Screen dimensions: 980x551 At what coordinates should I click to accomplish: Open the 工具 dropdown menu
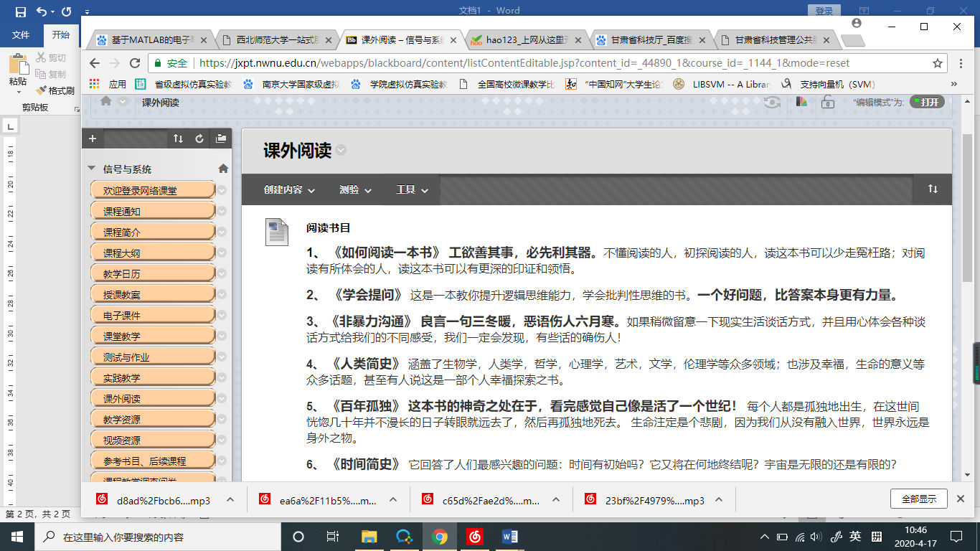[412, 190]
